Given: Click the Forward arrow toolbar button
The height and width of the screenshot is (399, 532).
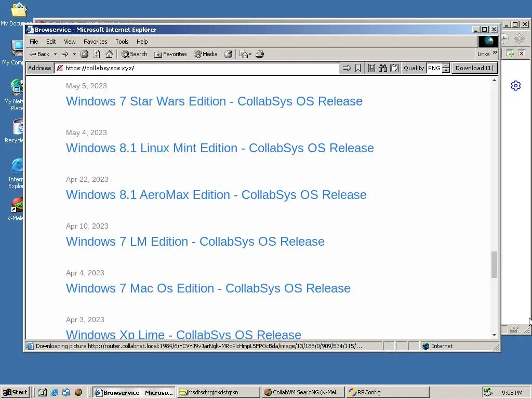Looking at the screenshot, I should [x=65, y=54].
